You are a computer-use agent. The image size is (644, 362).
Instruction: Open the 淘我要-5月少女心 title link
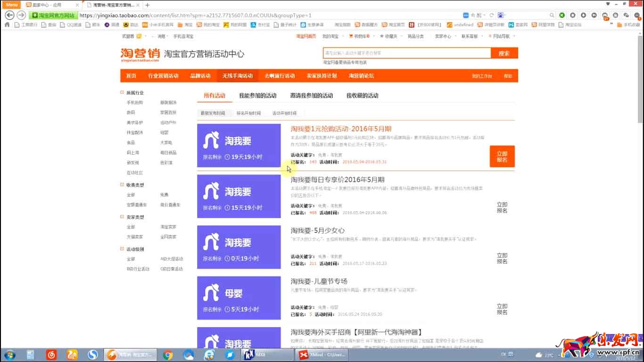(318, 230)
